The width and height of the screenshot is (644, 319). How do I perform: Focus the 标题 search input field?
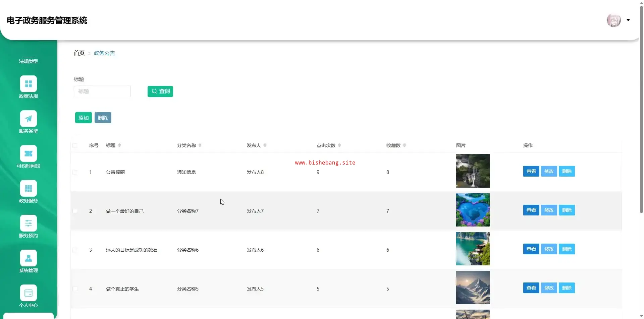102,91
